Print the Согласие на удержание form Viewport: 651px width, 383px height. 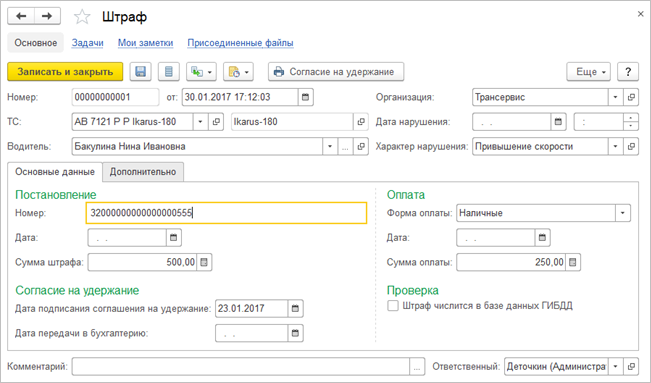click(336, 71)
